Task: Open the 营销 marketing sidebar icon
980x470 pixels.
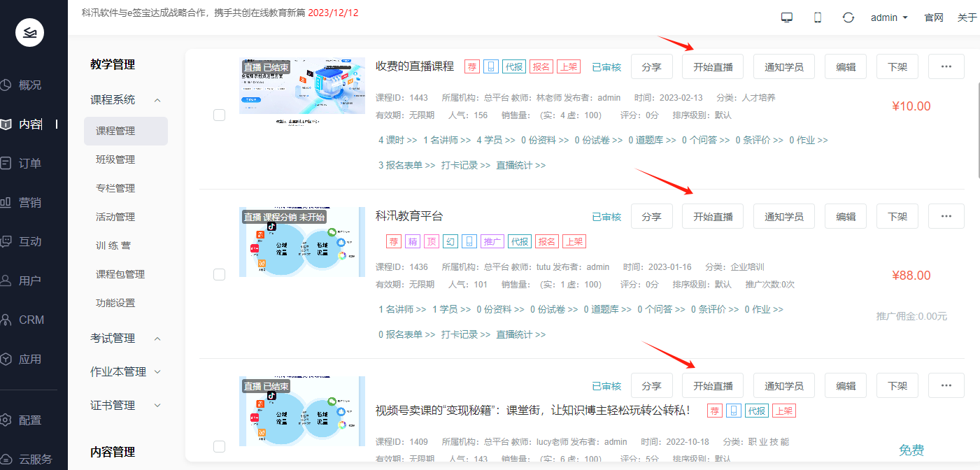Action: [6, 203]
